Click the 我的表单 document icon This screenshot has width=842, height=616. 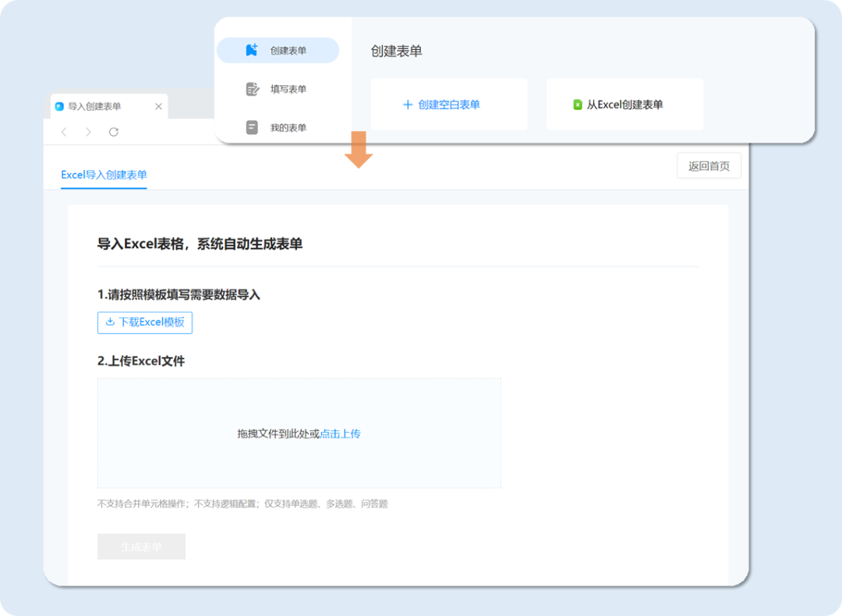[253, 127]
